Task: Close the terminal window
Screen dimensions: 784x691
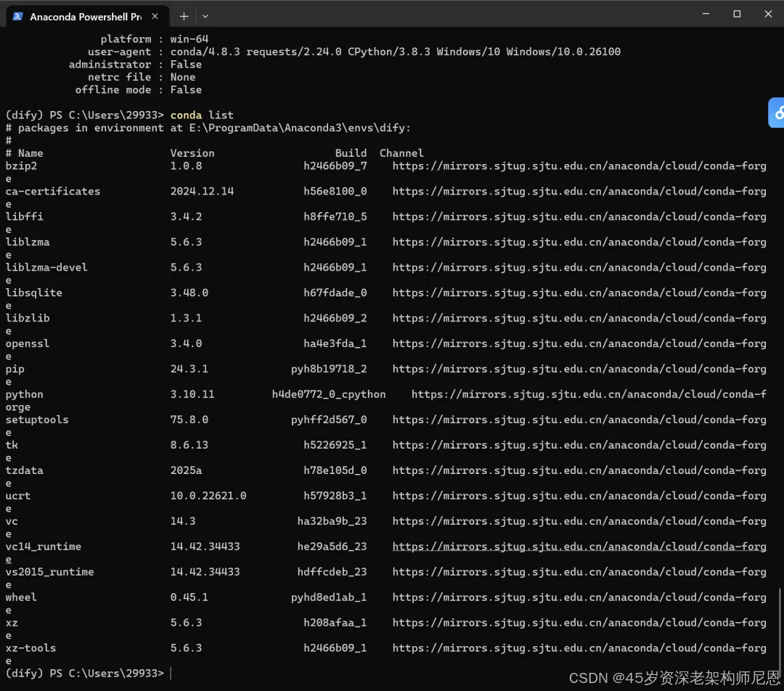Action: [768, 14]
